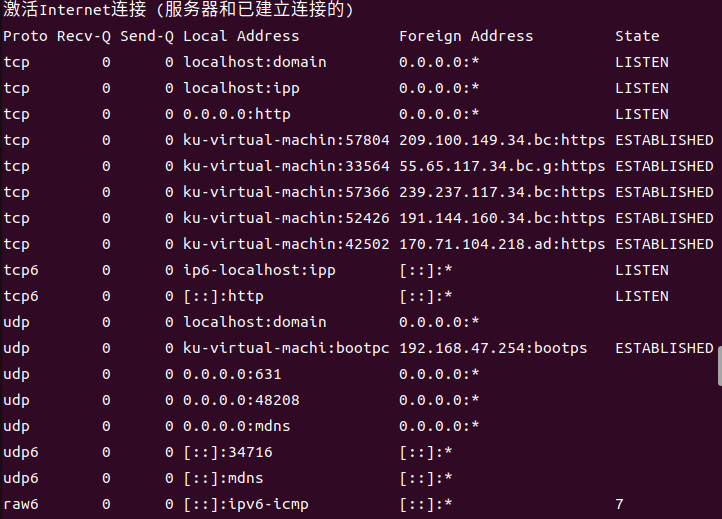Click the Recv-Q column header

point(87,36)
